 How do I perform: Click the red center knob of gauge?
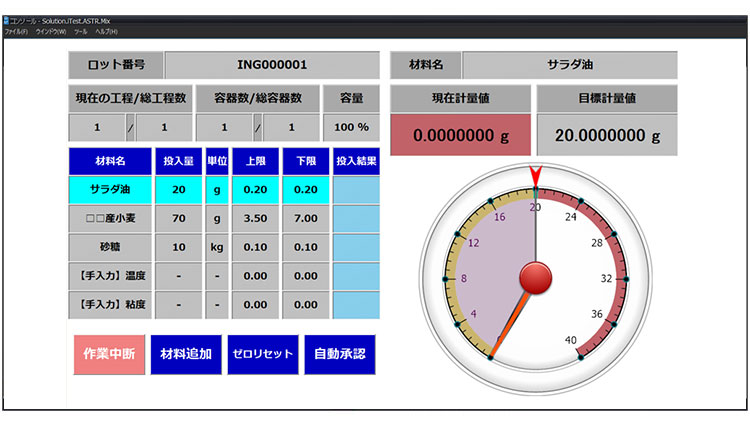(x=536, y=278)
